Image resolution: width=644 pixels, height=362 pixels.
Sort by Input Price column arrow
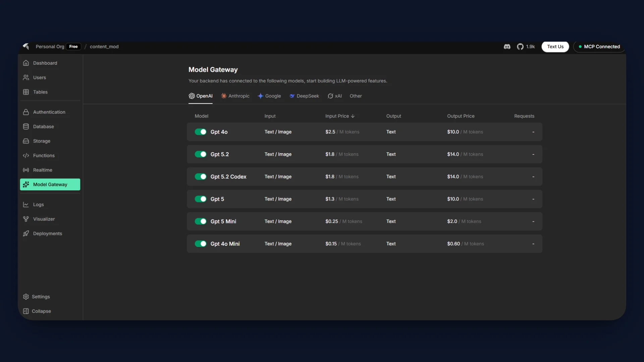coord(353,116)
